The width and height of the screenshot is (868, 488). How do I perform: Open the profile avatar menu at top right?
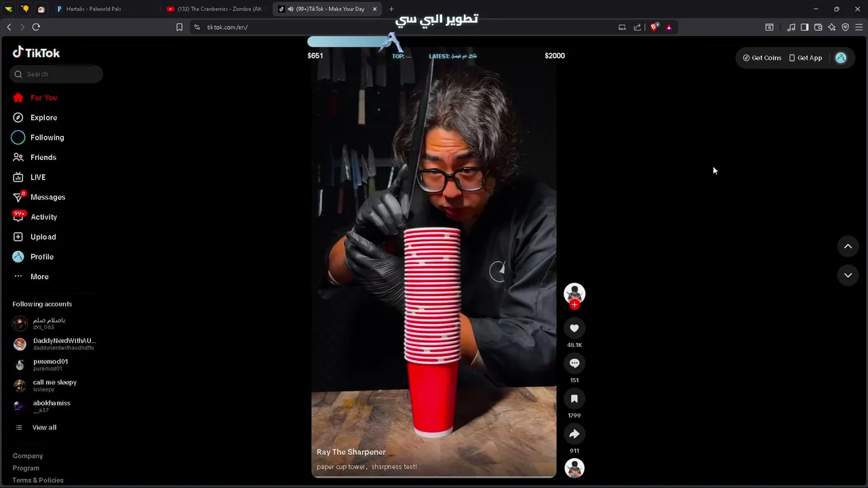[x=841, y=58]
